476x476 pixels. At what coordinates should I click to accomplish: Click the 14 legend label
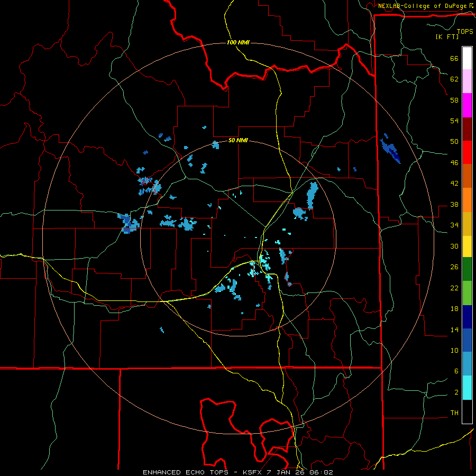[454, 329]
